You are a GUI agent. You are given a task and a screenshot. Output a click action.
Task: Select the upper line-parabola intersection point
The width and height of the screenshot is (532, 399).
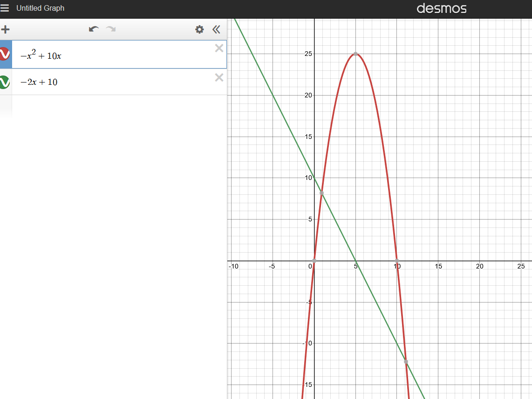pos(321,193)
